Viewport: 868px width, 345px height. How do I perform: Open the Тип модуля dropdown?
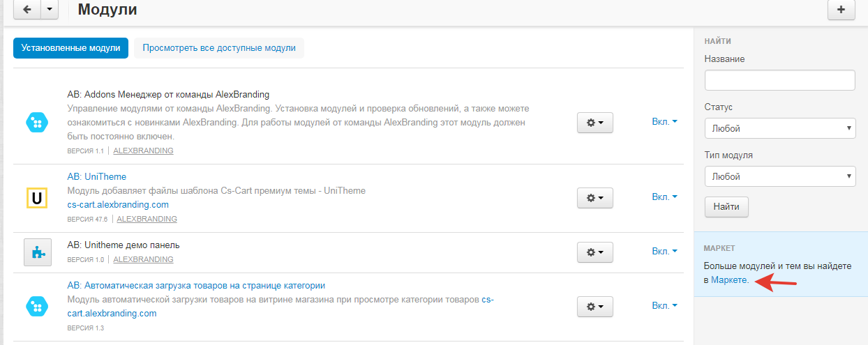pyautogui.click(x=780, y=176)
